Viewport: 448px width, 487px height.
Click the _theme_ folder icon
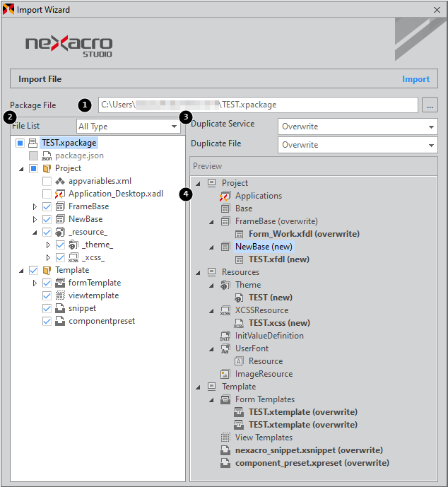click(x=73, y=245)
